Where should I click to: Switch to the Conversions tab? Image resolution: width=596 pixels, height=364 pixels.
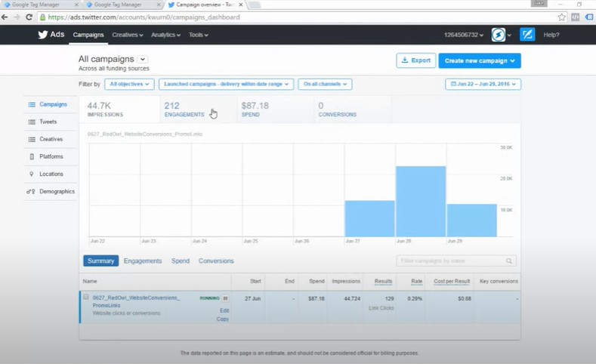pos(216,261)
